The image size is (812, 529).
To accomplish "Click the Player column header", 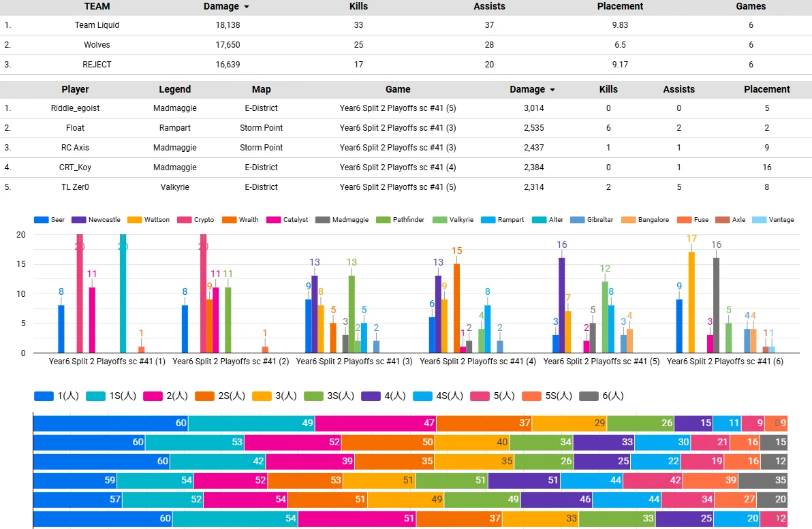I will [75, 89].
